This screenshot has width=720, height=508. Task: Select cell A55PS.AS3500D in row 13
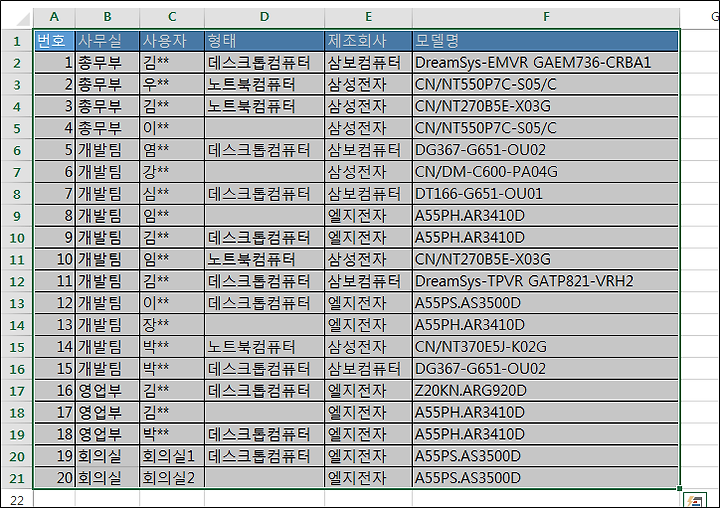[x=546, y=303]
